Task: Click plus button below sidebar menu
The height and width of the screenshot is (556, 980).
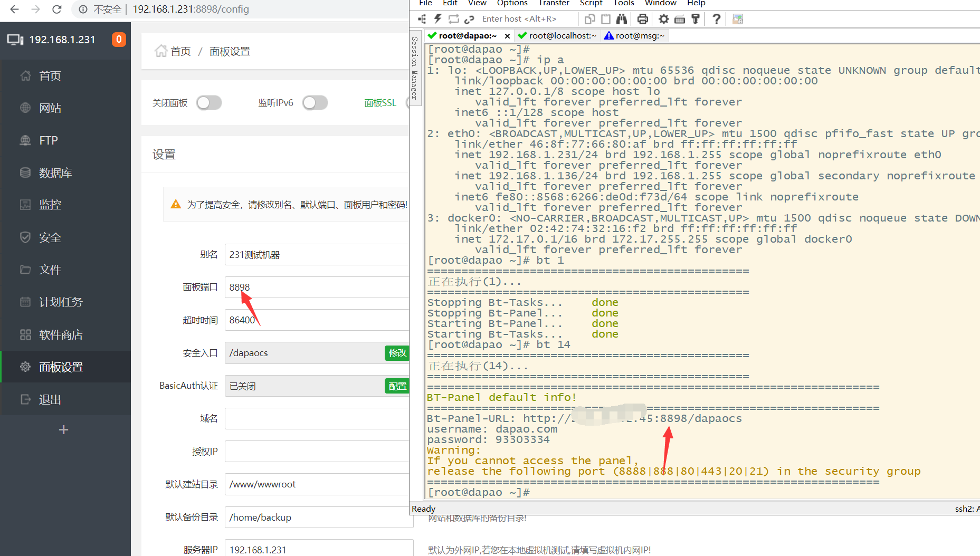Action: point(63,430)
